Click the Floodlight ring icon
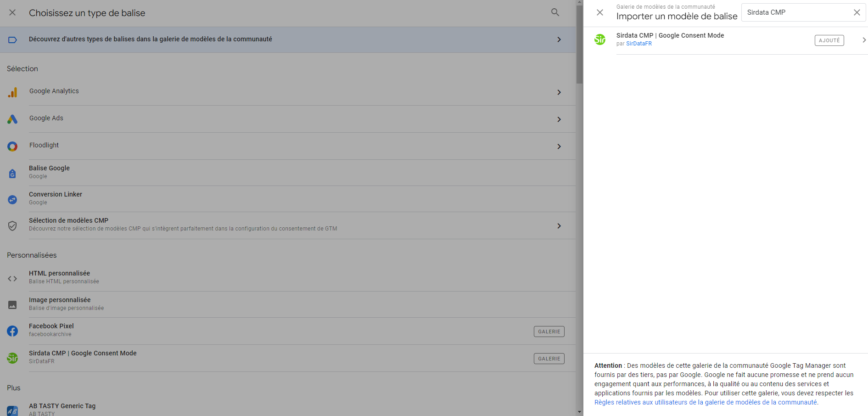This screenshot has height=416, width=868. pos(12,146)
